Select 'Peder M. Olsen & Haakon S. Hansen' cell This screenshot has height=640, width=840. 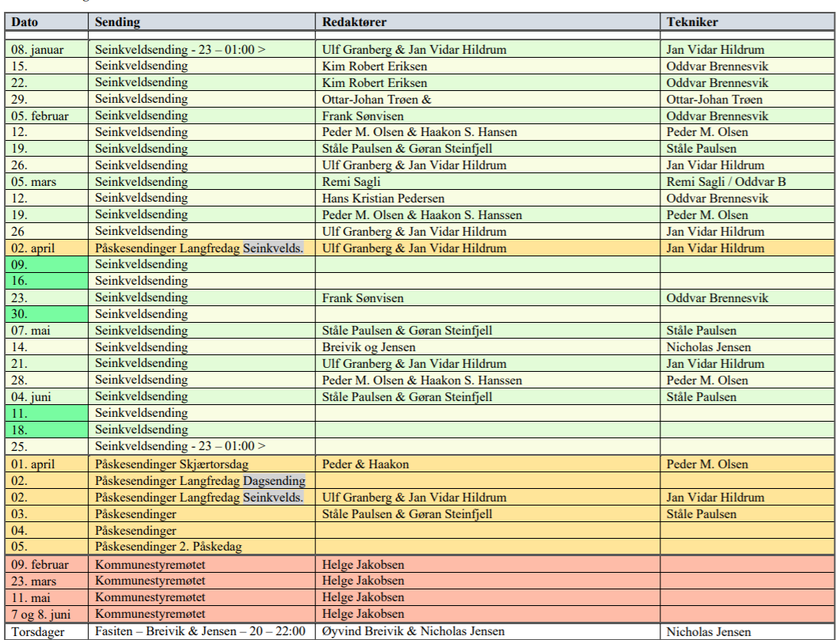[x=487, y=132]
